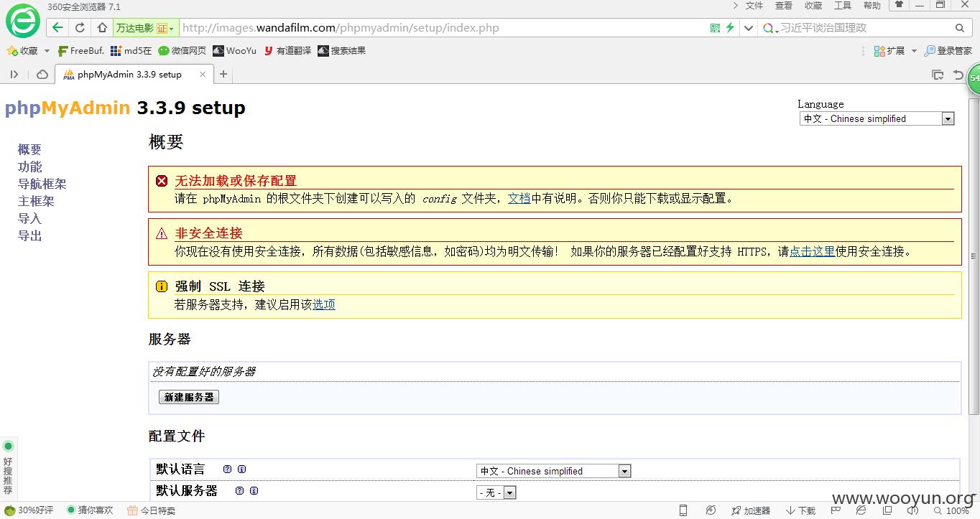Follow the 点击这里 HTTPS link

812,251
